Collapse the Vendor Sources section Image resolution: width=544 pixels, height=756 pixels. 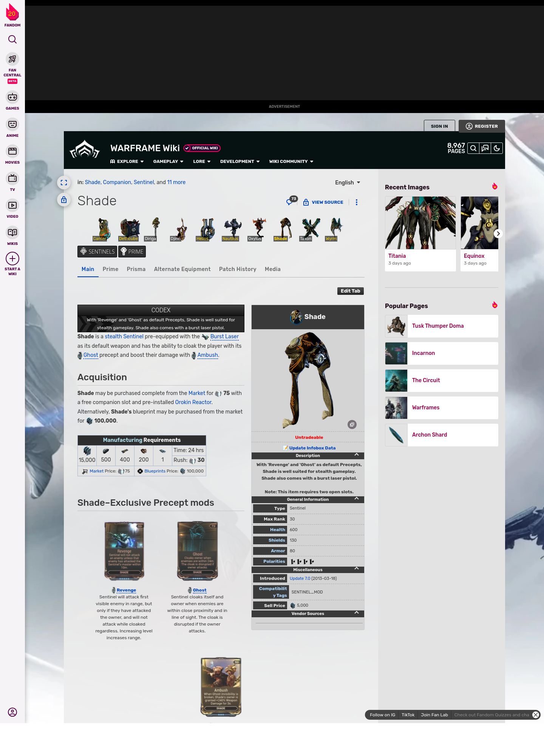coord(356,613)
